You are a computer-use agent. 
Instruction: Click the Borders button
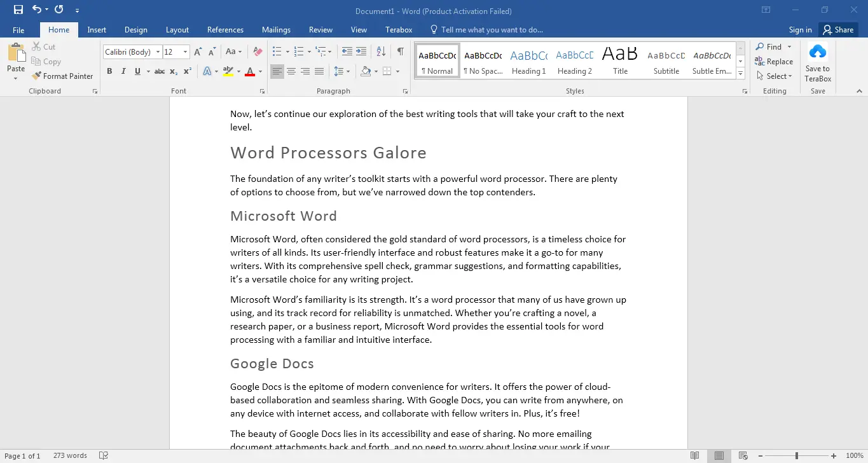387,71
